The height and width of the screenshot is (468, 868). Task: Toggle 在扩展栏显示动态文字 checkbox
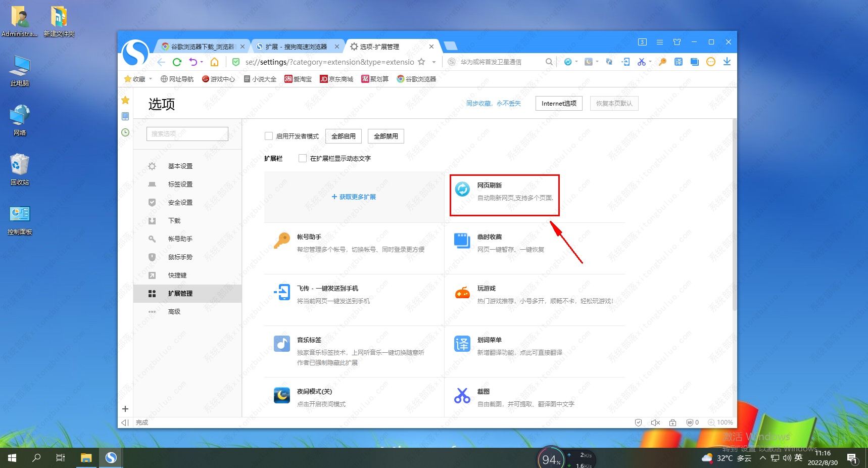tap(303, 158)
